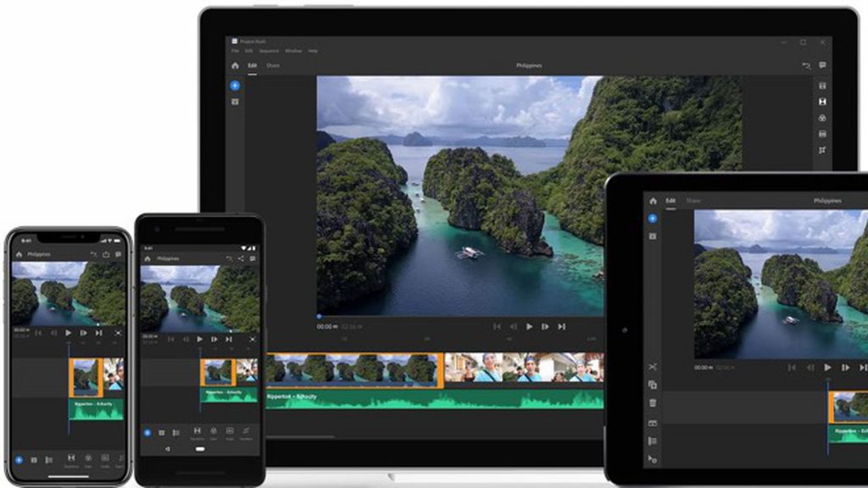868x488 pixels.
Task: Tap trash delete icon on tablet
Action: click(x=653, y=403)
